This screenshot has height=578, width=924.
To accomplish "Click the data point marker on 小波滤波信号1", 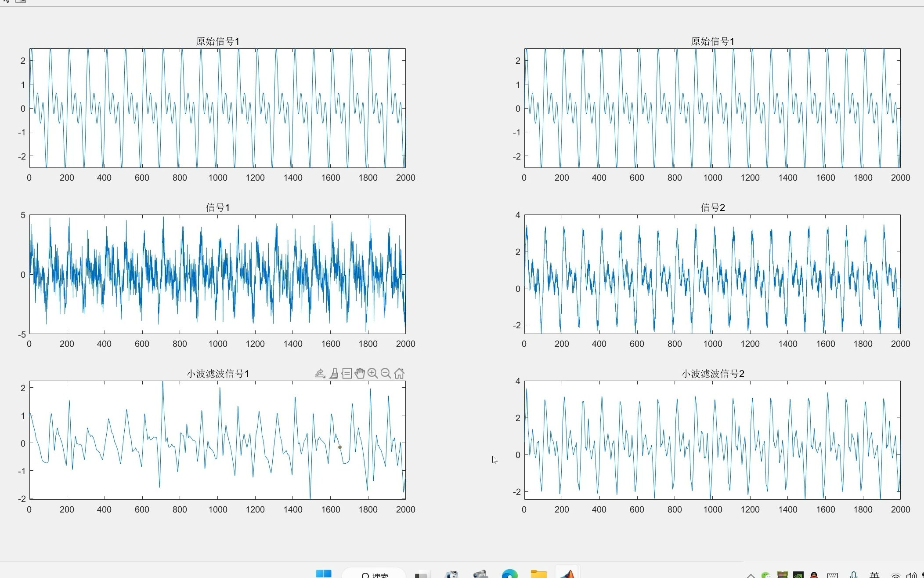I will [340, 447].
